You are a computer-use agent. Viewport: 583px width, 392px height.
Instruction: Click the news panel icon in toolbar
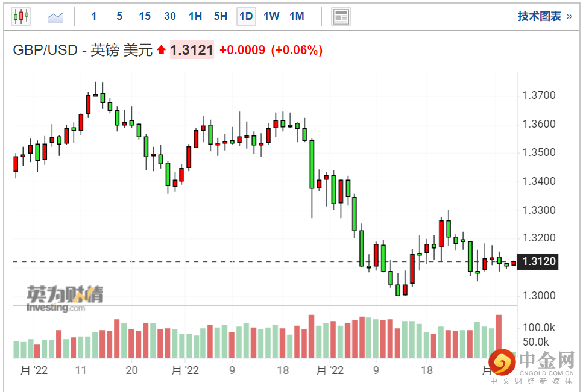341,17
